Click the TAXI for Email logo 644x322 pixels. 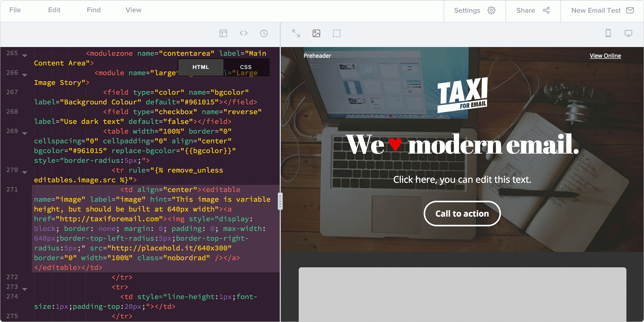point(462,95)
